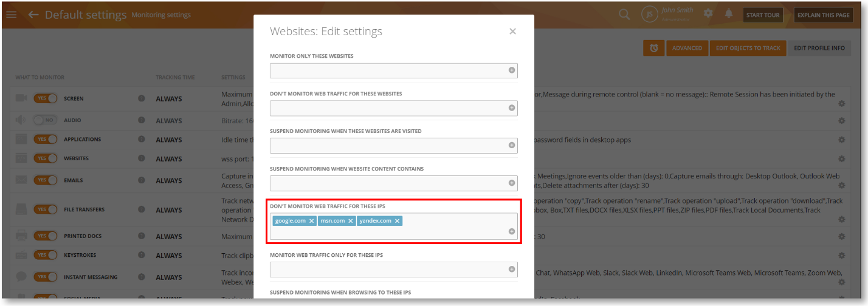Add entry to Suspend When Websites Visited
The height and width of the screenshot is (306, 868).
[x=512, y=146]
